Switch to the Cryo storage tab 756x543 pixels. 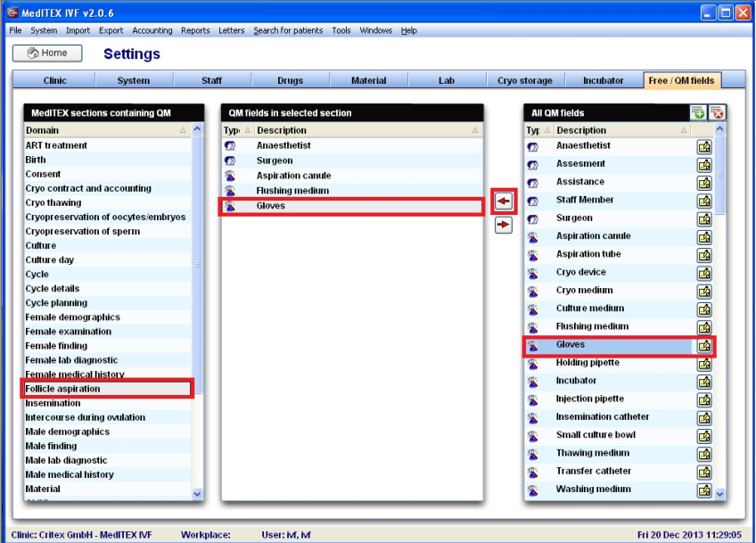pos(524,80)
